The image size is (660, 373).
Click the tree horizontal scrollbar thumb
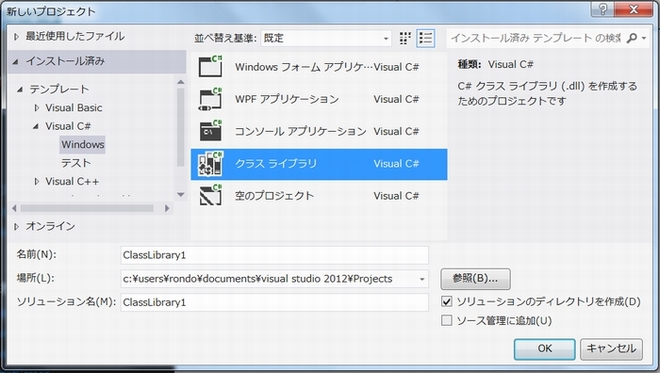(87, 208)
